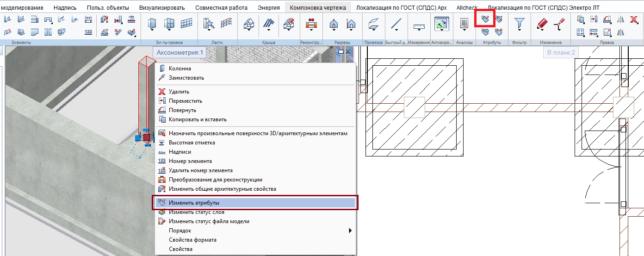This screenshot has height=256, width=644.
Task: Click the Modify Attributes tag icon in the ribbon
Action: (x=485, y=20)
